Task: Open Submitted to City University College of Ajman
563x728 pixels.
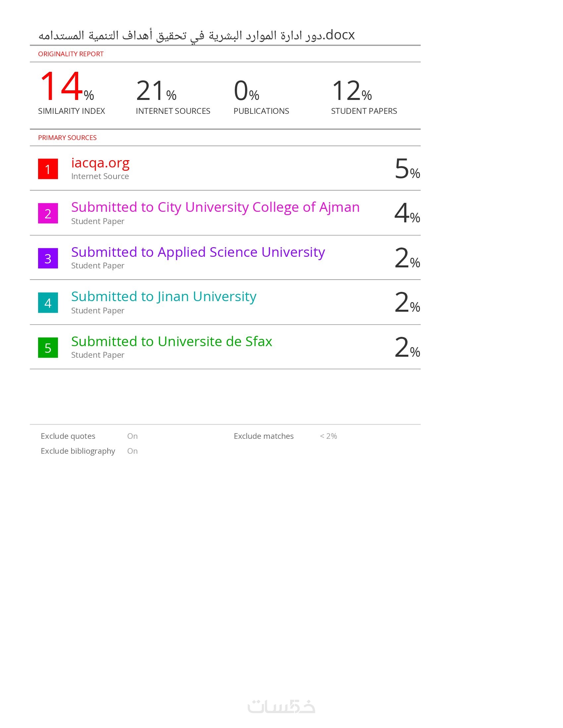Action: pos(215,207)
